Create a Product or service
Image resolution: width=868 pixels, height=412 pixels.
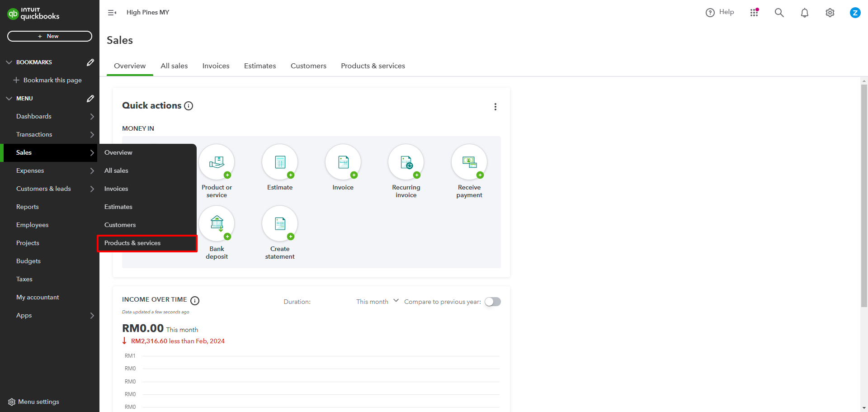pos(217,171)
